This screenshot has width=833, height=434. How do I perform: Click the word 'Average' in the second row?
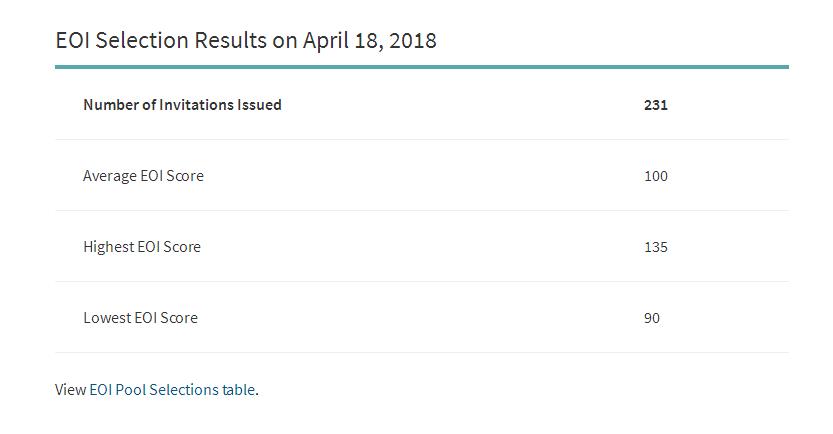pos(110,176)
